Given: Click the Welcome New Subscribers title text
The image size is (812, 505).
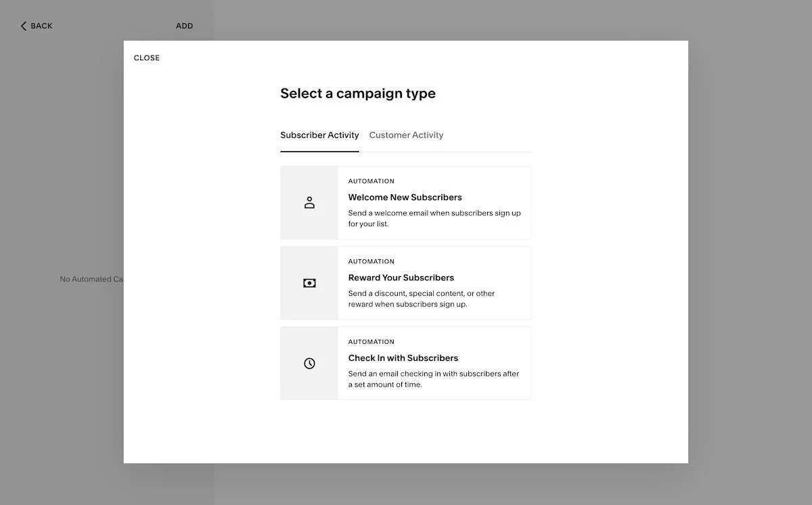Looking at the screenshot, I should point(405,197).
